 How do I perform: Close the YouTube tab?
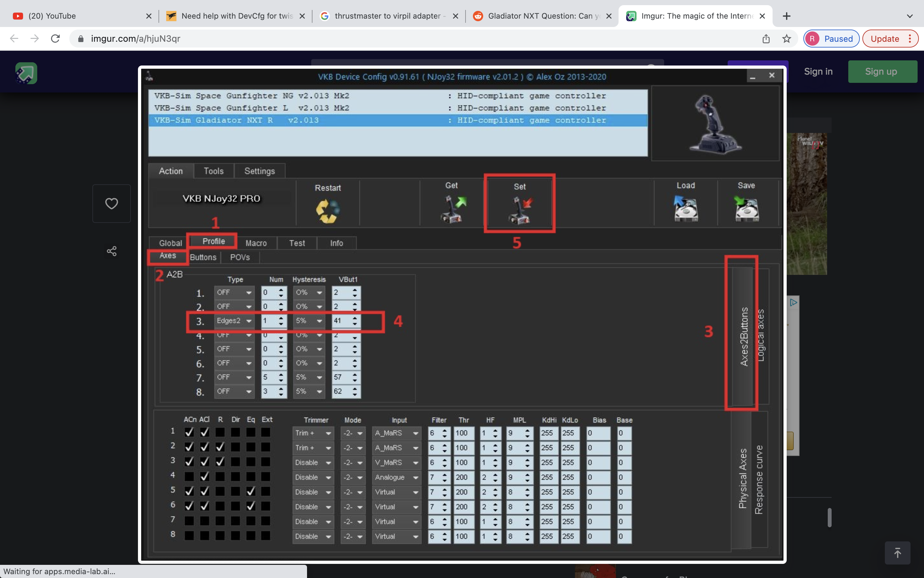149,16
